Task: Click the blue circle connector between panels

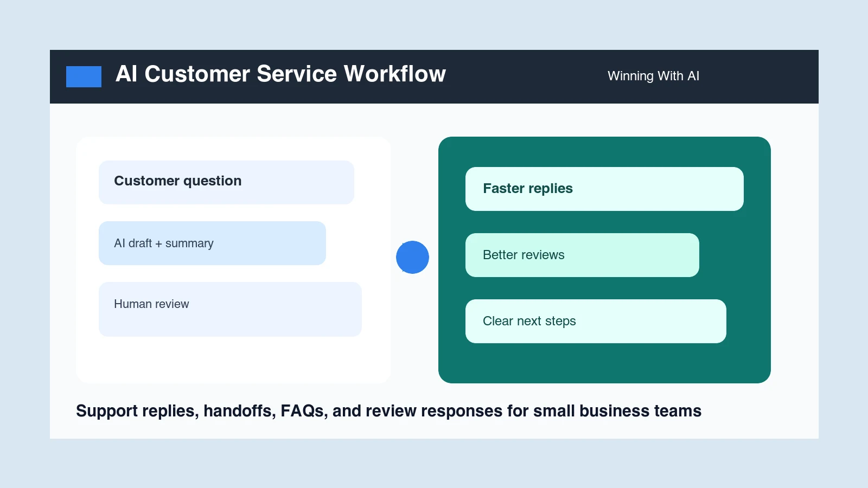Action: pyautogui.click(x=412, y=257)
